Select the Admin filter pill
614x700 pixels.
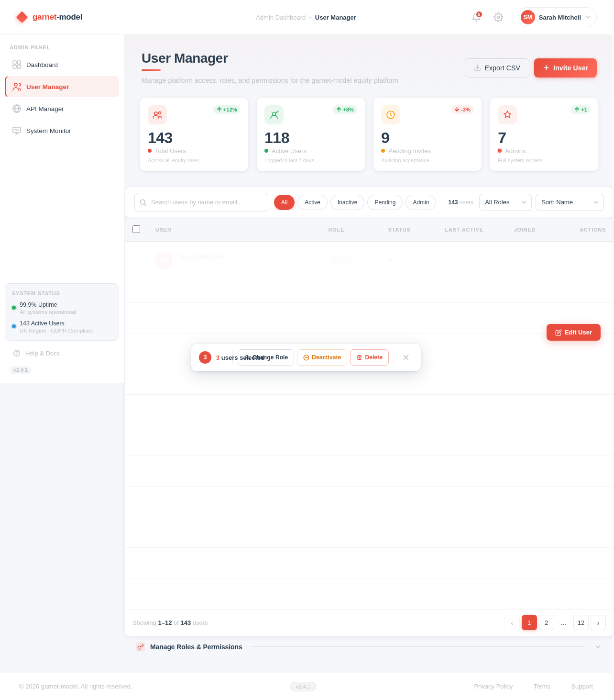[x=420, y=202]
